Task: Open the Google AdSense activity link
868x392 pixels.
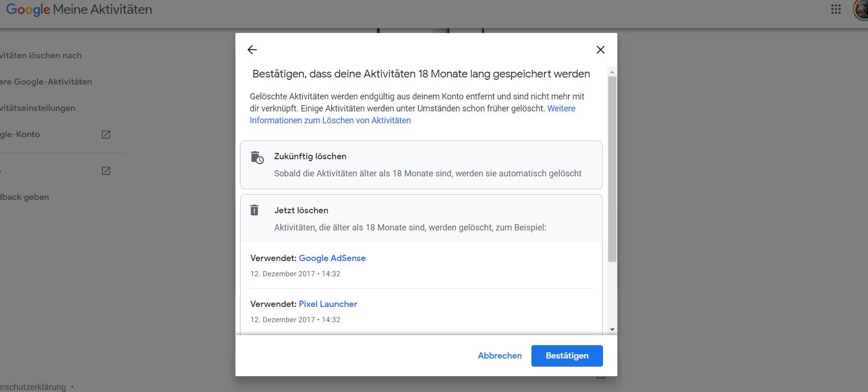Action: tap(332, 258)
